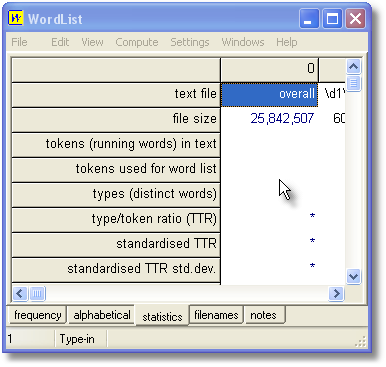Click the asterisk in TTR std.dev. row
The image size is (386, 367).
(312, 266)
